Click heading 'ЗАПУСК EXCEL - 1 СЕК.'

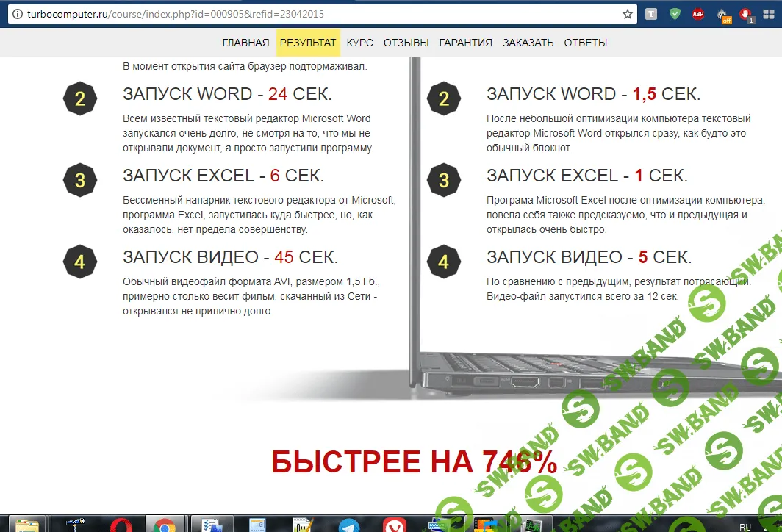(587, 176)
